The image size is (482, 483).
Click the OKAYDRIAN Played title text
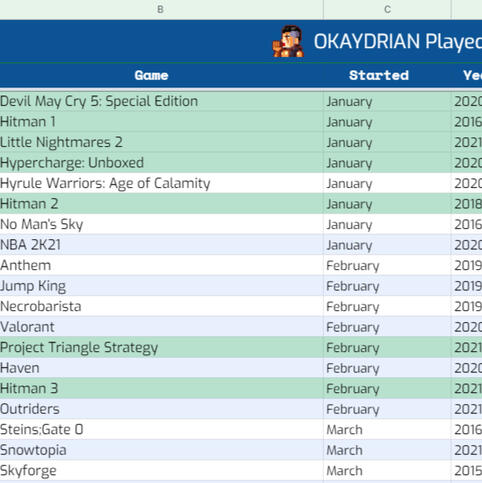click(x=398, y=42)
